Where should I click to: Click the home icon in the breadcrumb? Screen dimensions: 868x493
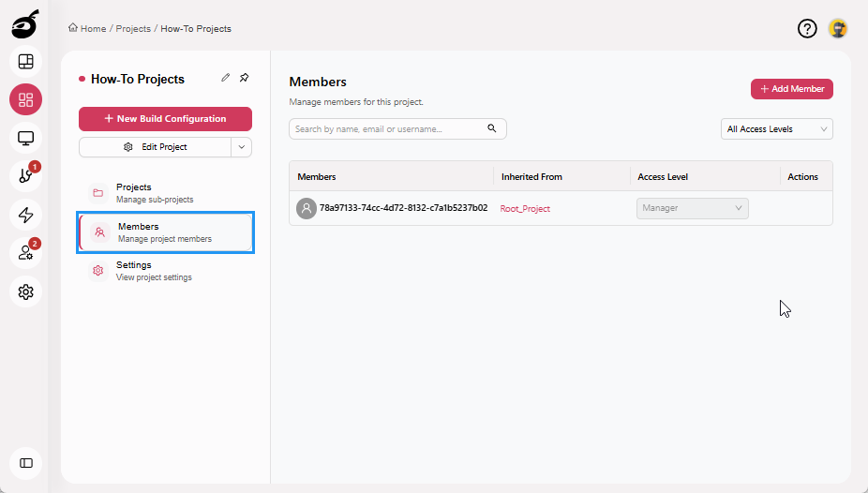(x=73, y=28)
